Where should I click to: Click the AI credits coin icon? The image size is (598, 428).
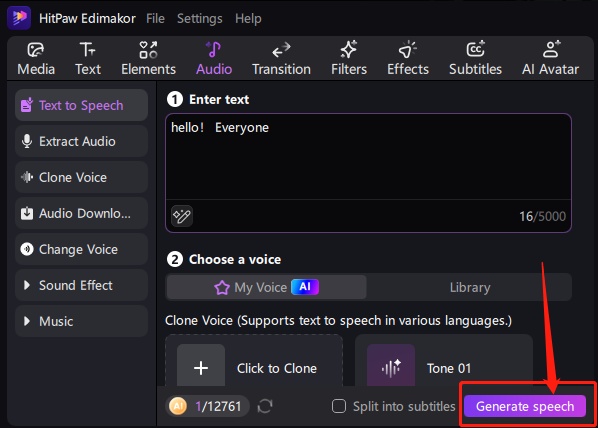(x=178, y=406)
